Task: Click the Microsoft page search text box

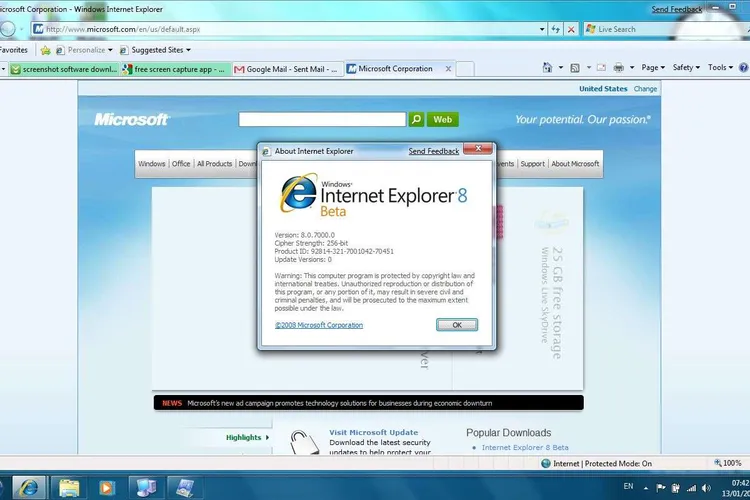Action: click(322, 119)
